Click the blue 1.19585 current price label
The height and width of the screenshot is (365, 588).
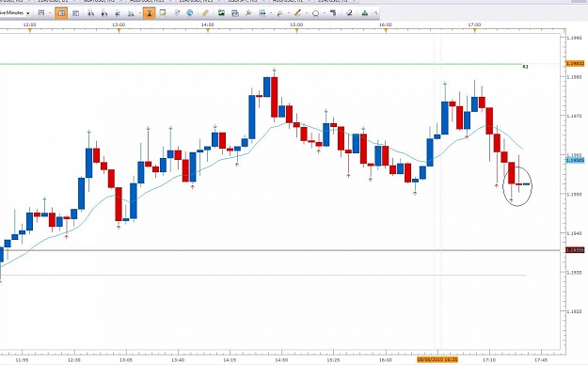coord(575,160)
